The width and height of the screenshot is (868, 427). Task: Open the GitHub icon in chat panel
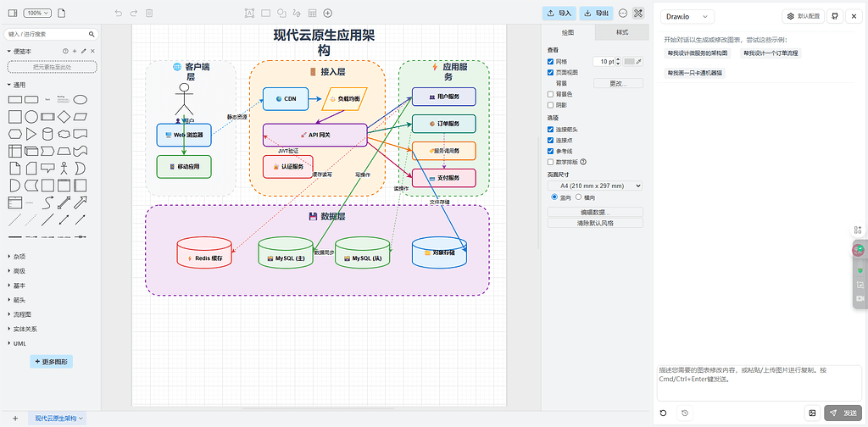tap(835, 17)
